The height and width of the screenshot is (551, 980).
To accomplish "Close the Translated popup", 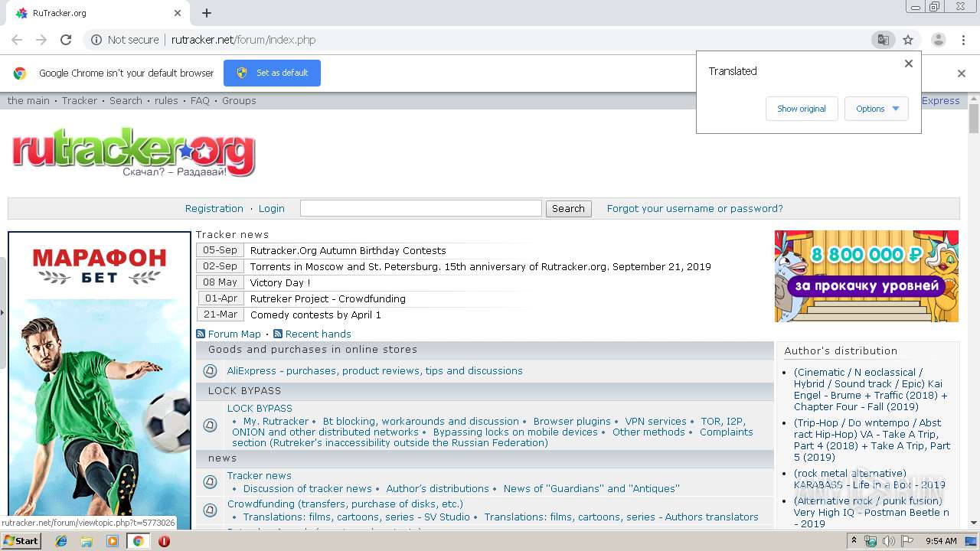I will pyautogui.click(x=909, y=64).
